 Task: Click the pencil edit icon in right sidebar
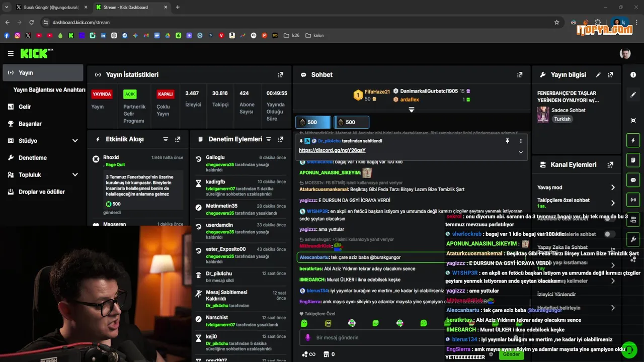[633, 95]
